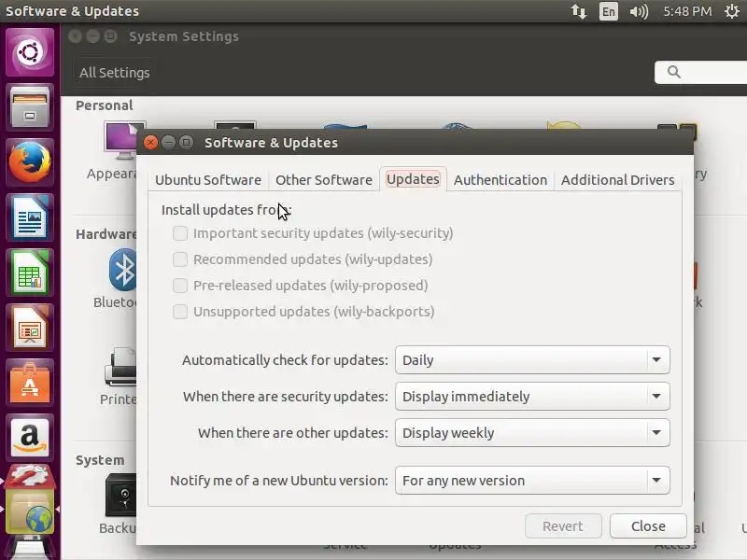Click the Close button in the dialog
This screenshot has width=747, height=560.
click(648, 526)
